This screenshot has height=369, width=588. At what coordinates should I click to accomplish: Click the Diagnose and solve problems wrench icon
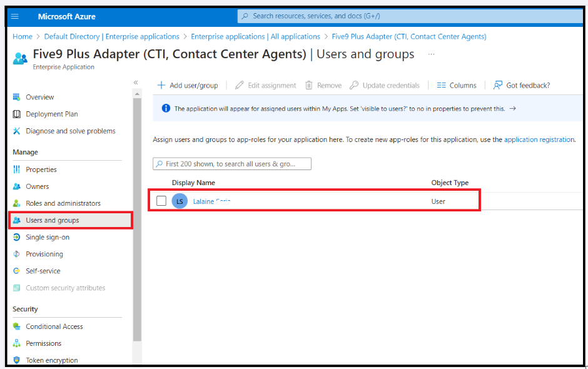pos(16,131)
